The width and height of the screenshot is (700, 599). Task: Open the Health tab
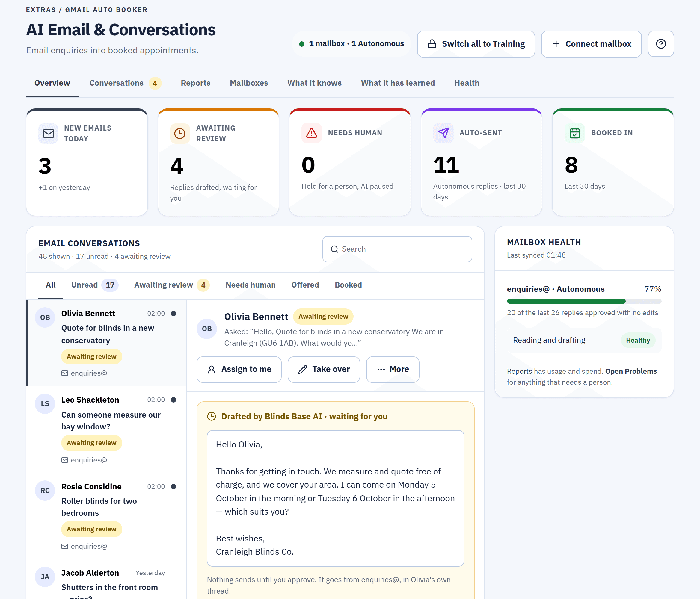[467, 83]
